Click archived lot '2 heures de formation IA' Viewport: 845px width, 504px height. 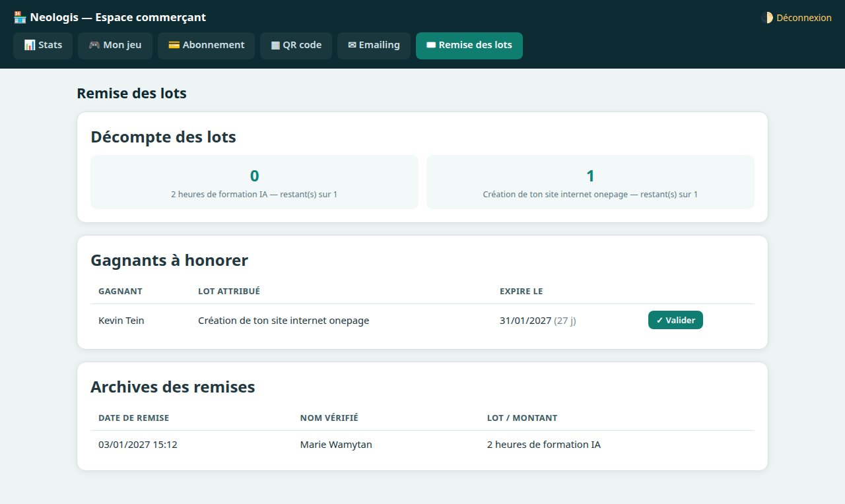(544, 445)
